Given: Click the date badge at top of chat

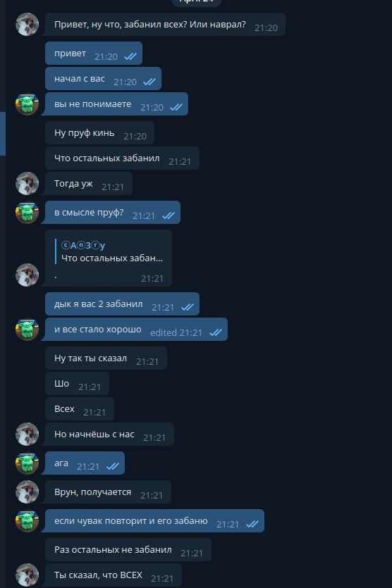Looking at the screenshot, I should 197,2.
